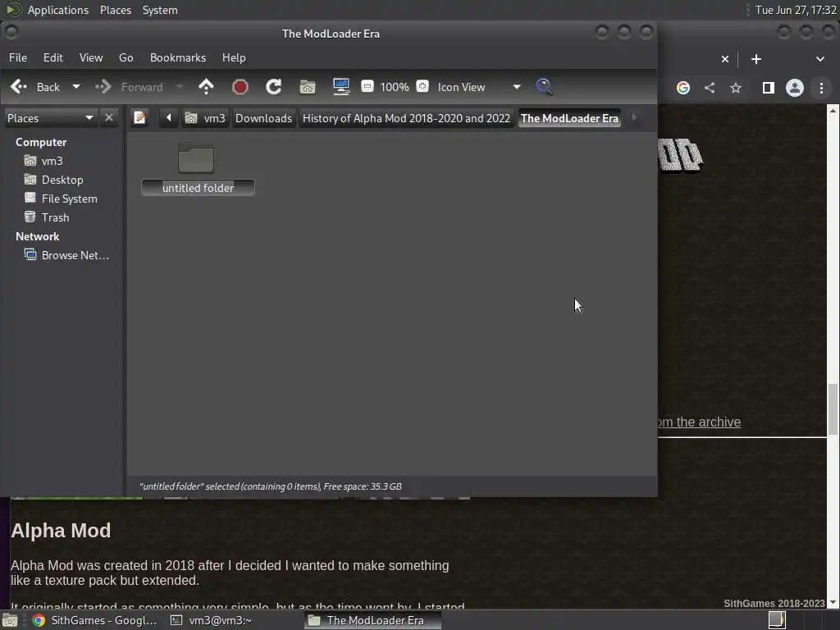Select the untitled folder icon
Screen dimensions: 840x630
tap(196, 158)
